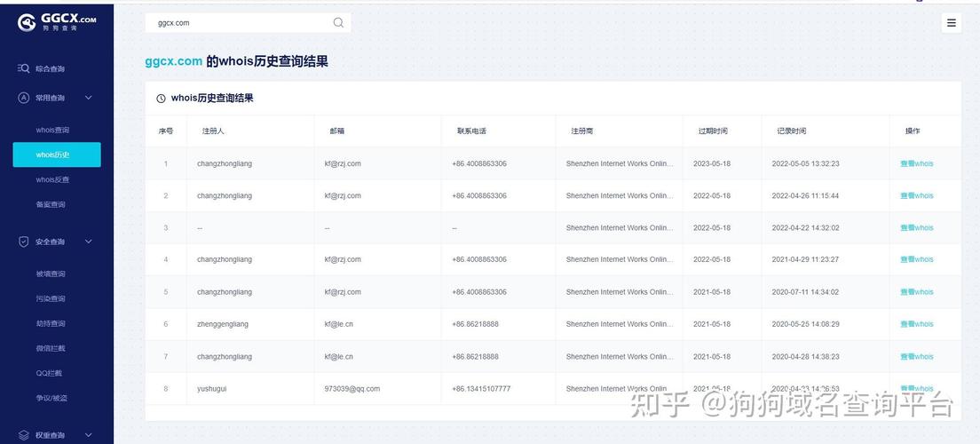This screenshot has height=444, width=980.
Task: Open 污染查询 in the sidebar
Action: click(x=51, y=299)
